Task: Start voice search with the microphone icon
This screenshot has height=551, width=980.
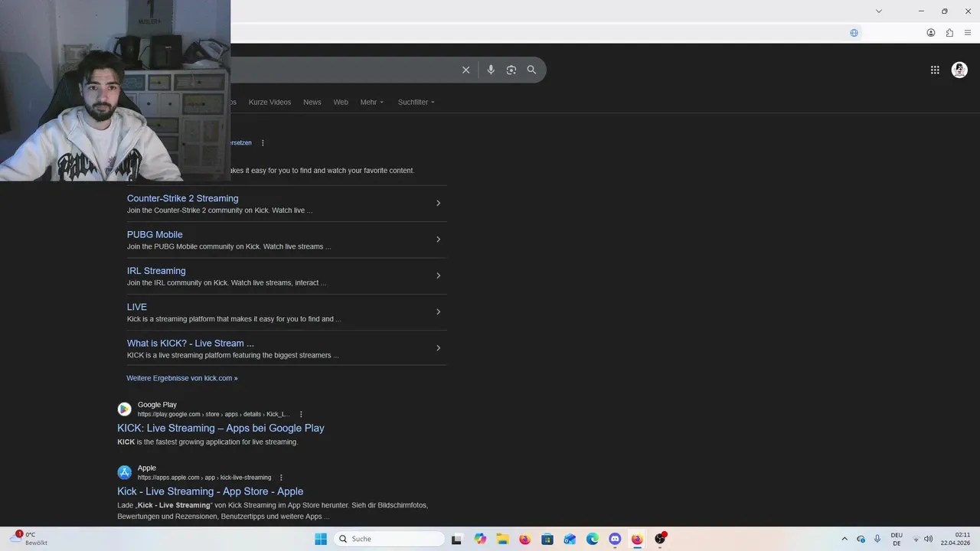Action: click(x=491, y=70)
